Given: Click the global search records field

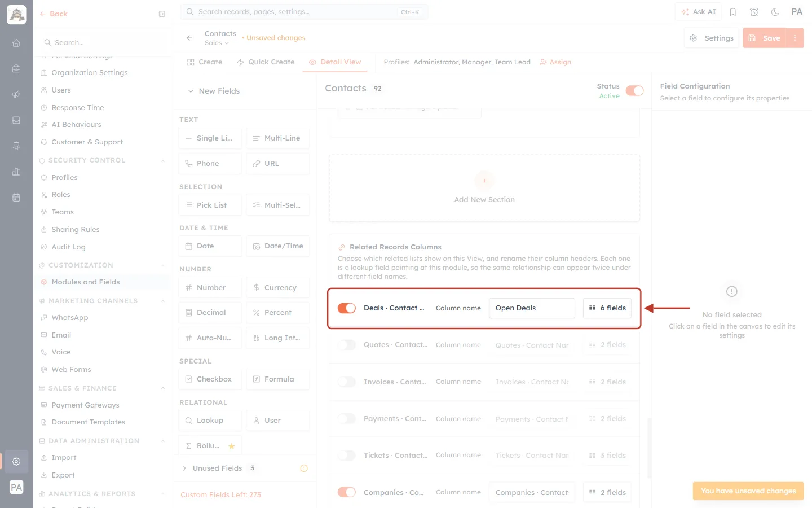Looking at the screenshot, I should tap(304, 12).
